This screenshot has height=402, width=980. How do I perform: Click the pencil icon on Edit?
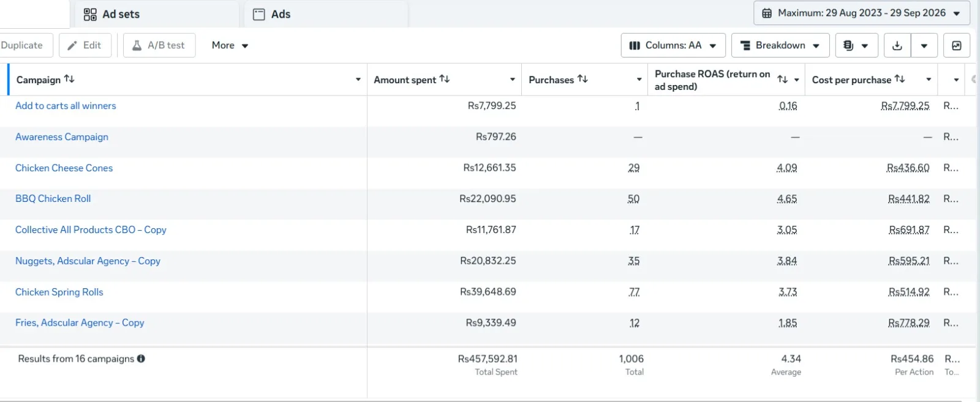pyautogui.click(x=72, y=45)
